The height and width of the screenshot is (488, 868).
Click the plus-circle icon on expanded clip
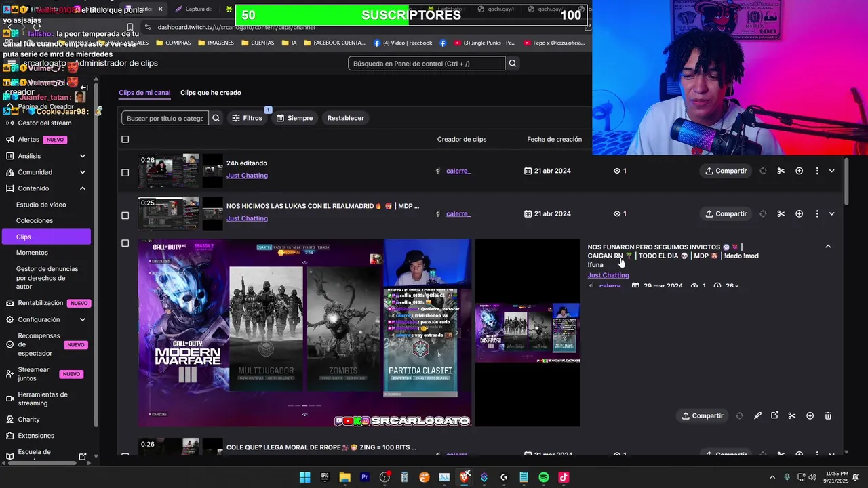(810, 415)
